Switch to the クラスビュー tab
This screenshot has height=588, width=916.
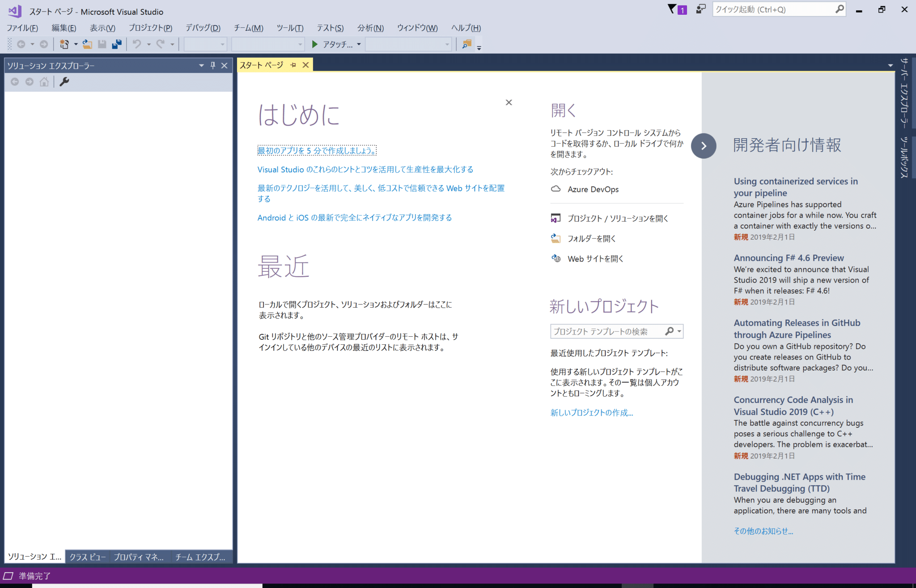pos(88,557)
